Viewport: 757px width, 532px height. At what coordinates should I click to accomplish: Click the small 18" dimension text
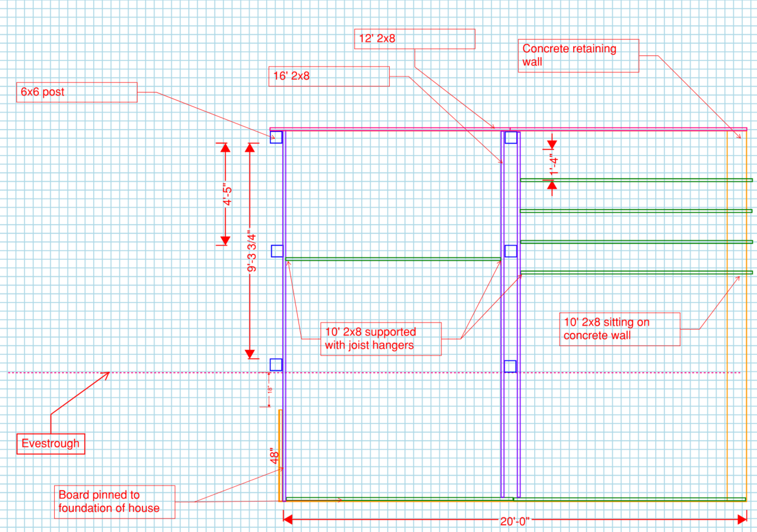click(269, 390)
